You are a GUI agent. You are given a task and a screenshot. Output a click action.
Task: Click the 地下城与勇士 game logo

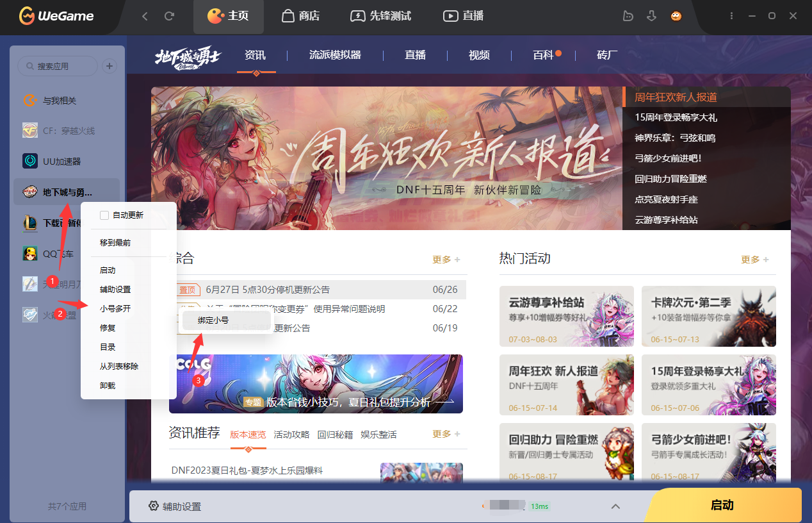187,56
